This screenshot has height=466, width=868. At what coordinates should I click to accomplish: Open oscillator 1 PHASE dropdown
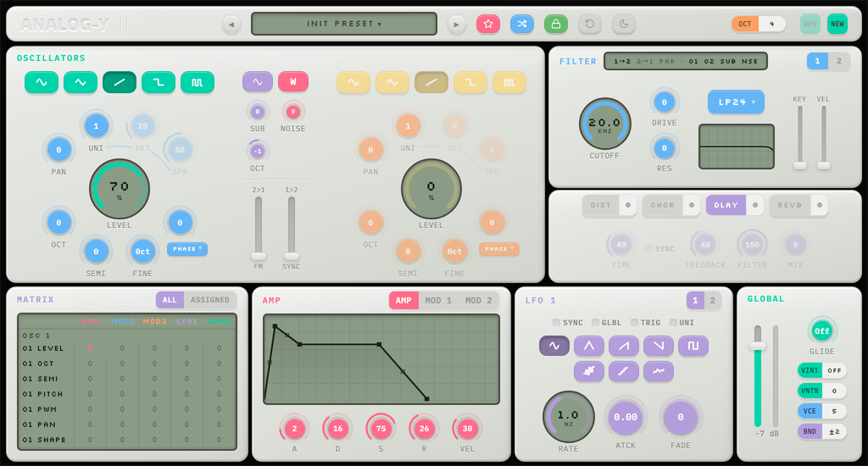pyautogui.click(x=187, y=248)
